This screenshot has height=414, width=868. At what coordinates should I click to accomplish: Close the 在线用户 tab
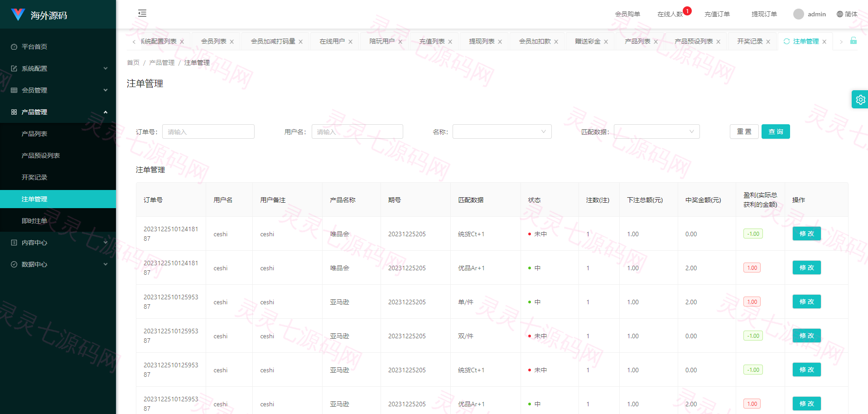351,42
